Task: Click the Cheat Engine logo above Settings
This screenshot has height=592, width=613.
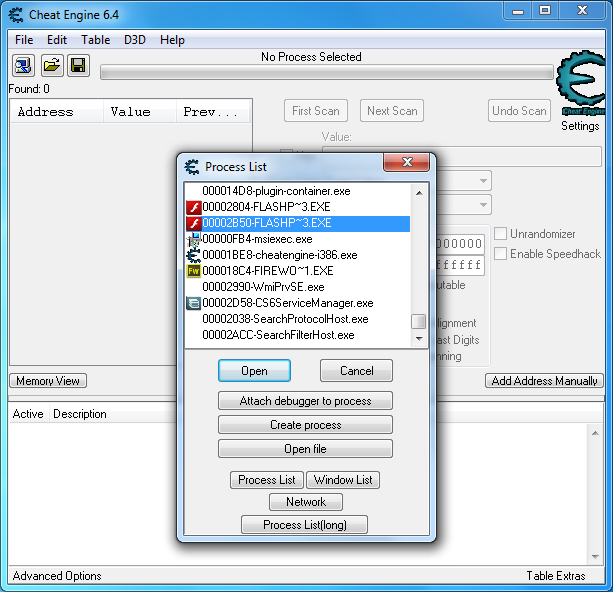Action: (x=581, y=83)
